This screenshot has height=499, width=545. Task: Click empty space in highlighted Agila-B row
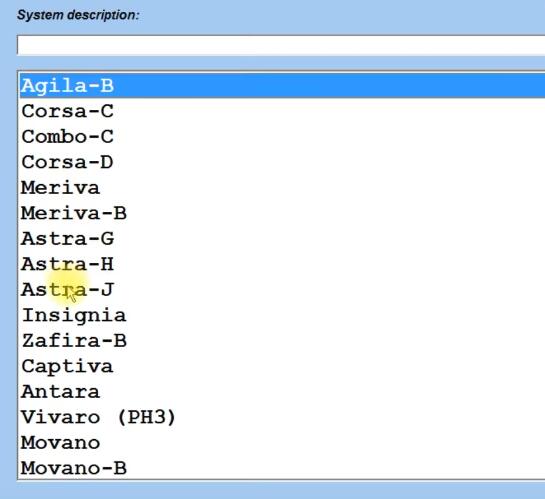click(330, 85)
